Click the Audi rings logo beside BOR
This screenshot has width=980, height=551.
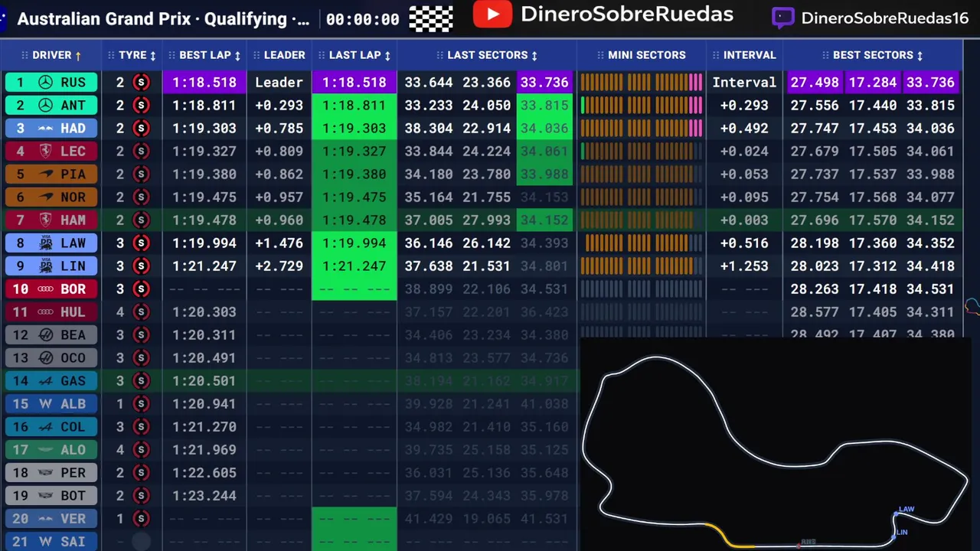pyautogui.click(x=45, y=289)
